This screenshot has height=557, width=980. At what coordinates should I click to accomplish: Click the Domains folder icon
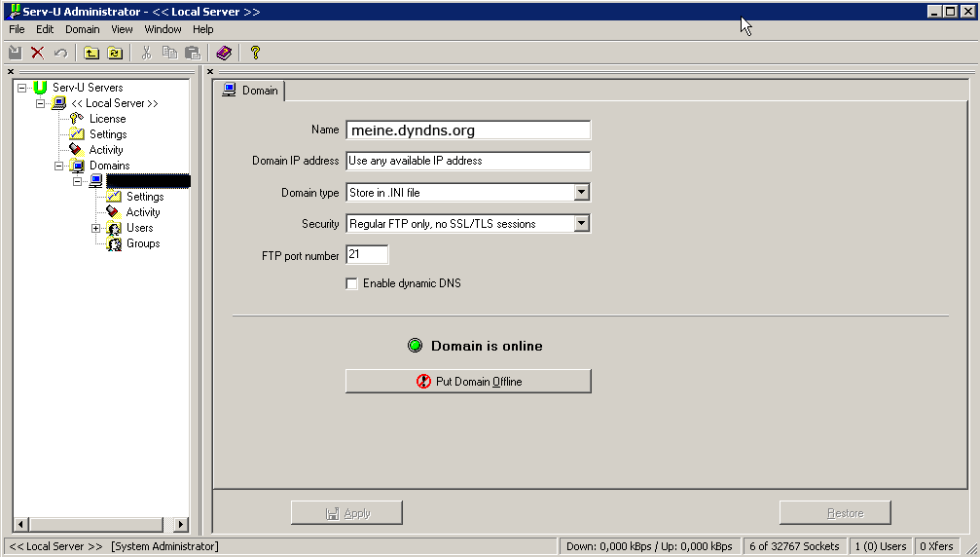tap(77, 166)
